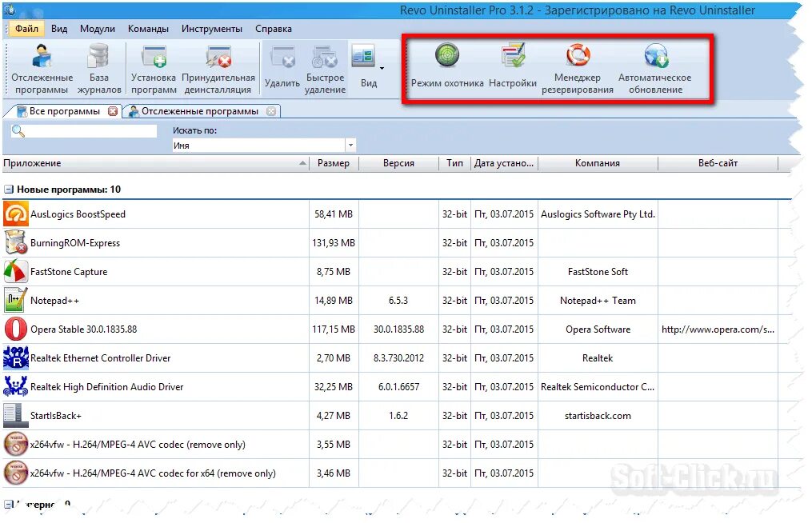Select the AusLogics BoostSpeed icon

pos(15,214)
